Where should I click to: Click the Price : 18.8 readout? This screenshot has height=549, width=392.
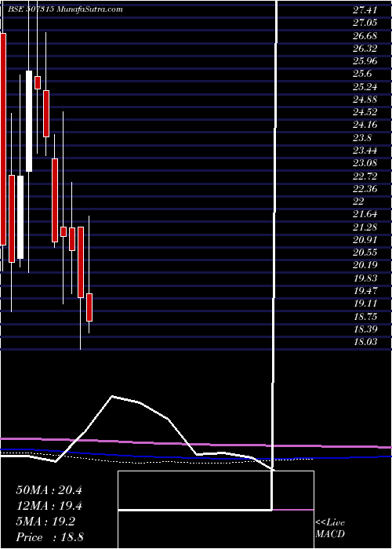click(x=49, y=537)
